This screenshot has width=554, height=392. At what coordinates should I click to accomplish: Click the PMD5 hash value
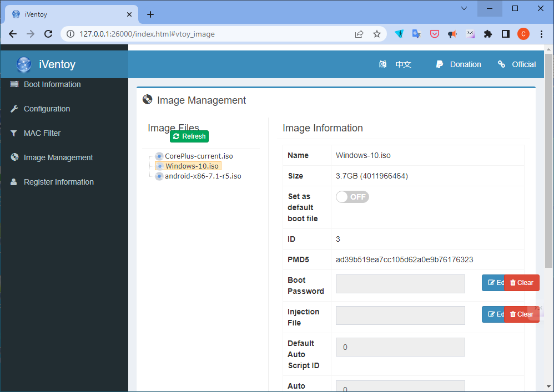(404, 259)
